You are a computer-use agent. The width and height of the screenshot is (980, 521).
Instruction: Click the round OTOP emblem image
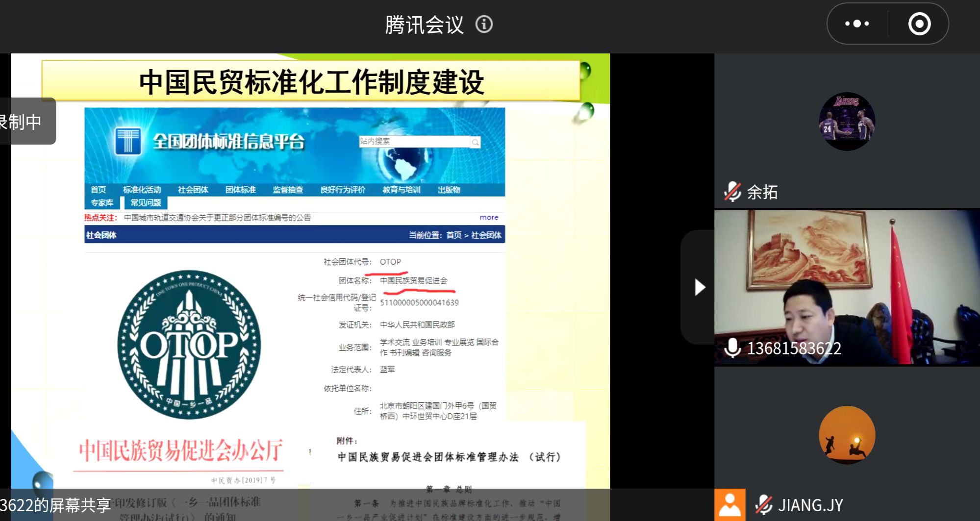(x=189, y=345)
